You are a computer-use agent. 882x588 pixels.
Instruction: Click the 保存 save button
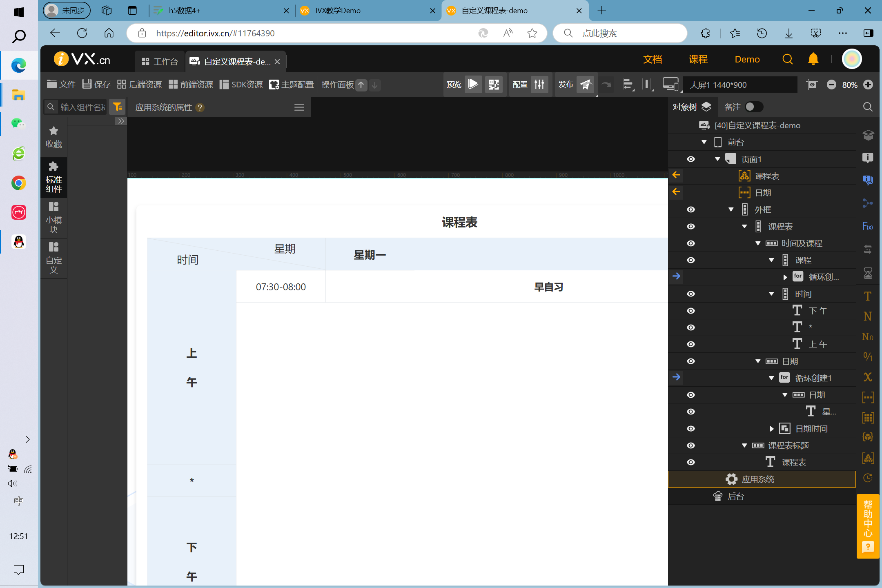[96, 85]
